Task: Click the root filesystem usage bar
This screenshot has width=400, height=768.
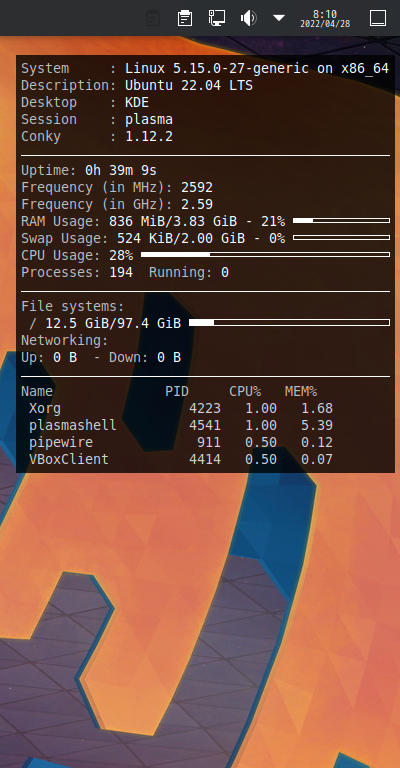Action: click(x=289, y=322)
